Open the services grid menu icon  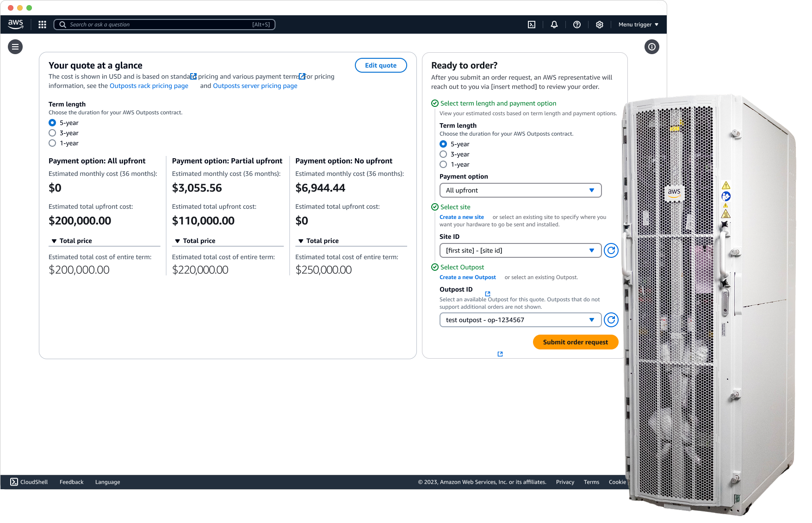(x=42, y=25)
